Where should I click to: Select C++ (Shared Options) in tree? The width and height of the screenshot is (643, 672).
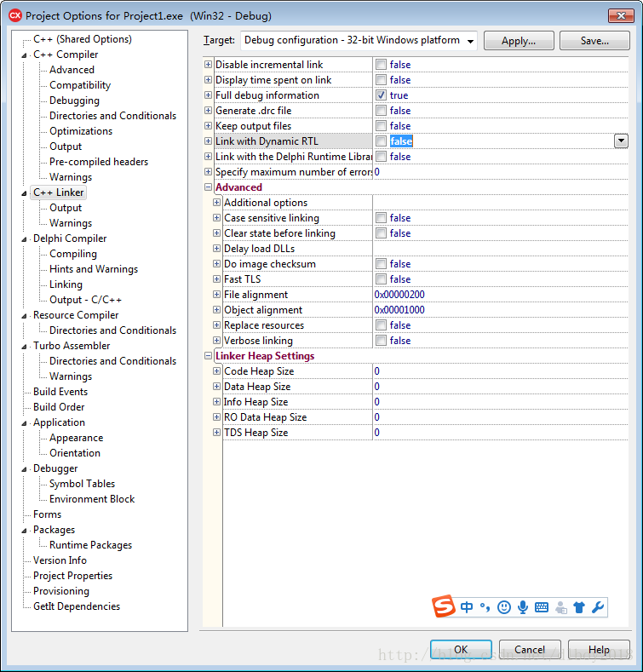click(x=83, y=39)
